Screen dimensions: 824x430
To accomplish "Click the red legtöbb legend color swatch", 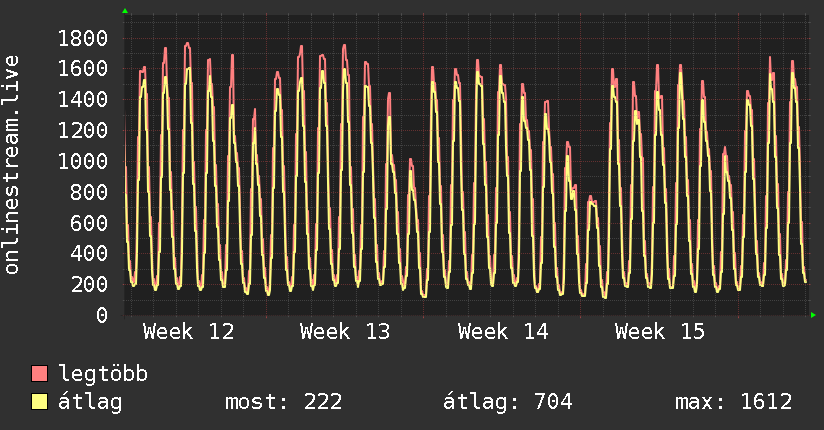I will coord(40,375).
